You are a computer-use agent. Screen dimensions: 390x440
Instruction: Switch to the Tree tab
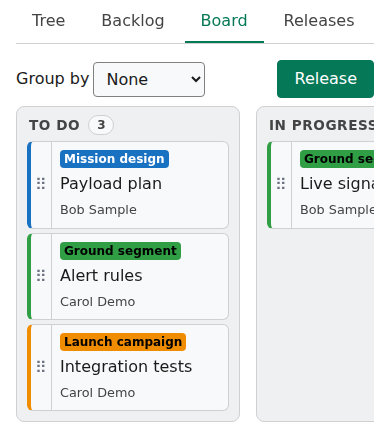pyautogui.click(x=48, y=21)
